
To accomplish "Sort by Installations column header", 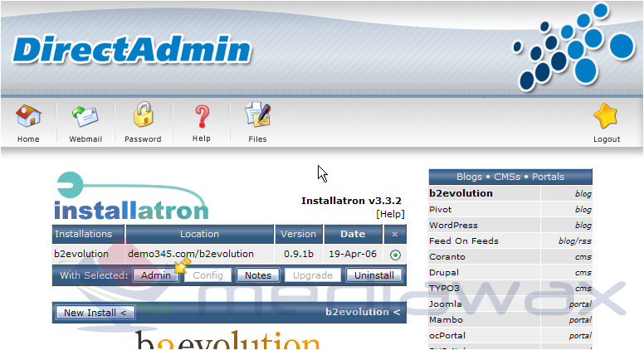I will click(88, 234).
